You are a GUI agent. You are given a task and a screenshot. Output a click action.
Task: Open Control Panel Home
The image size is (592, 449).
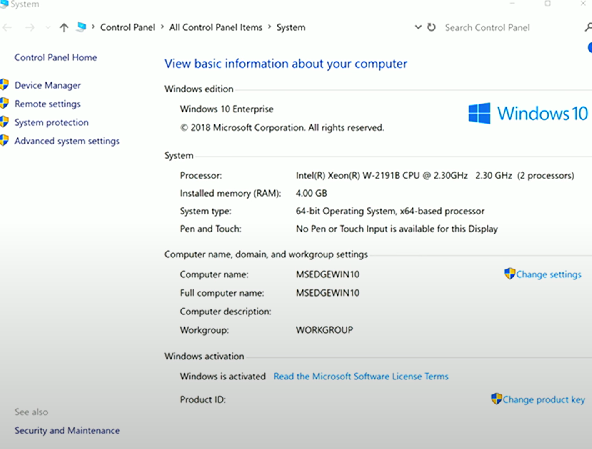[56, 57]
